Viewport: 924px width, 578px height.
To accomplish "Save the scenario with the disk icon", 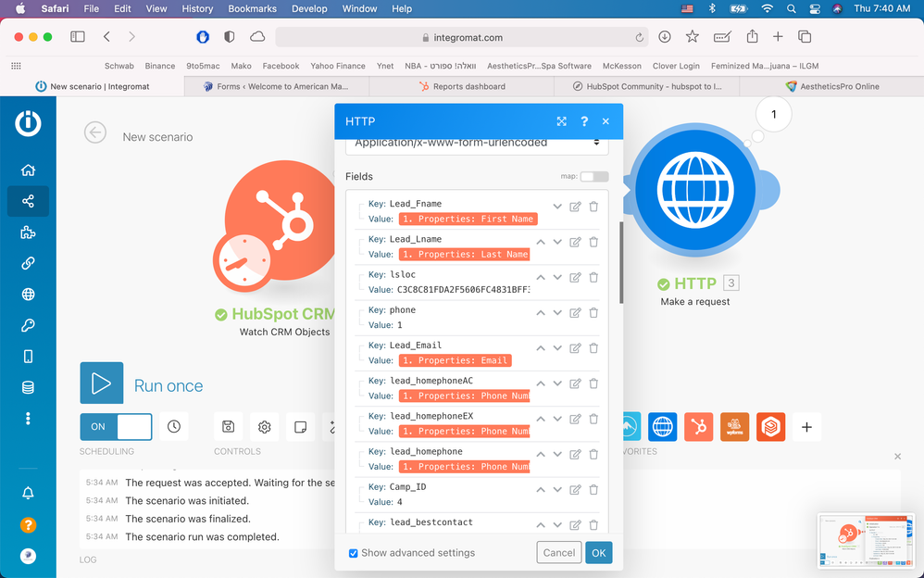I will point(228,426).
